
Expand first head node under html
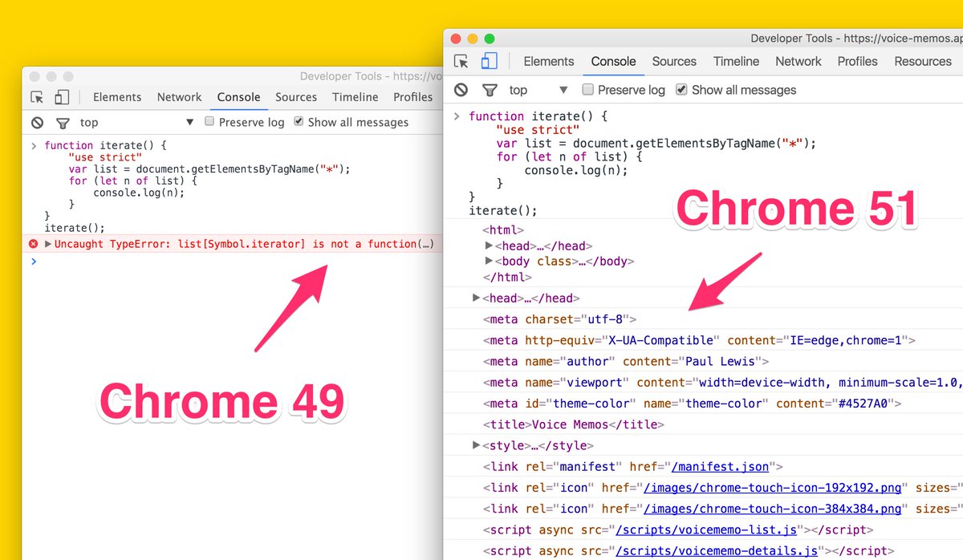[x=490, y=246]
